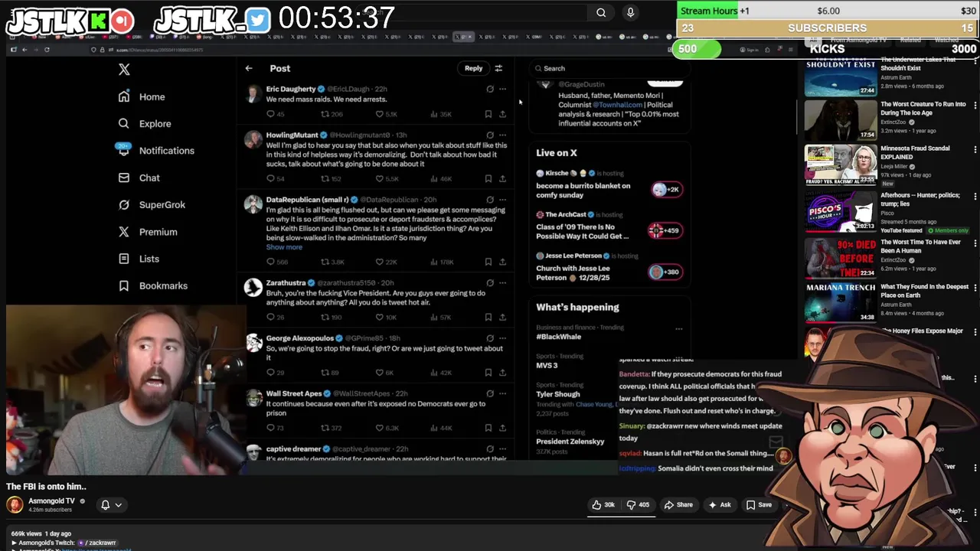This screenshot has width=980, height=551.
Task: View analytics on Eric Daugherty's post
Action: point(434,114)
